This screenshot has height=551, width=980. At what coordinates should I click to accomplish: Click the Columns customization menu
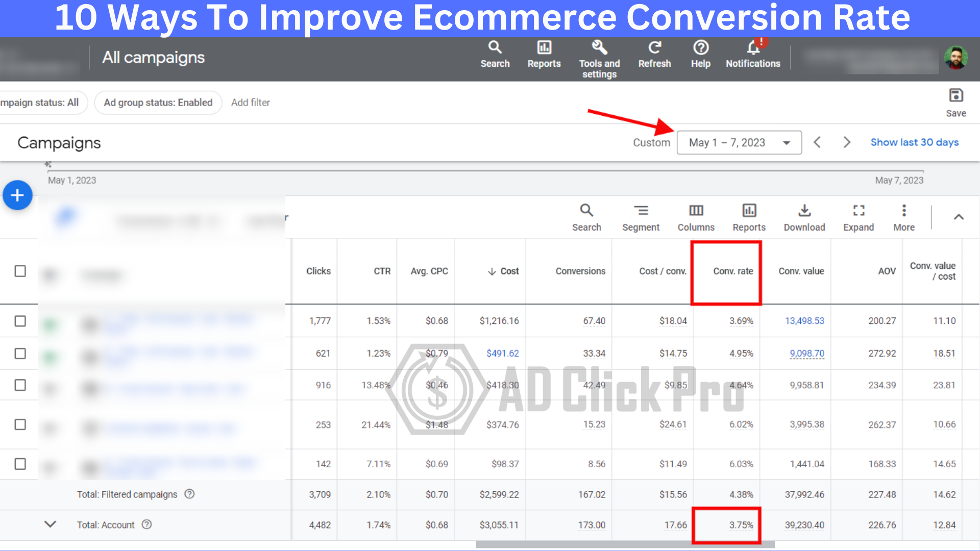point(696,216)
